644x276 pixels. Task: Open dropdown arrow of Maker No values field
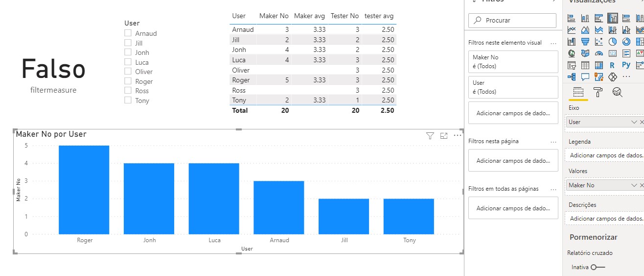tap(634, 185)
